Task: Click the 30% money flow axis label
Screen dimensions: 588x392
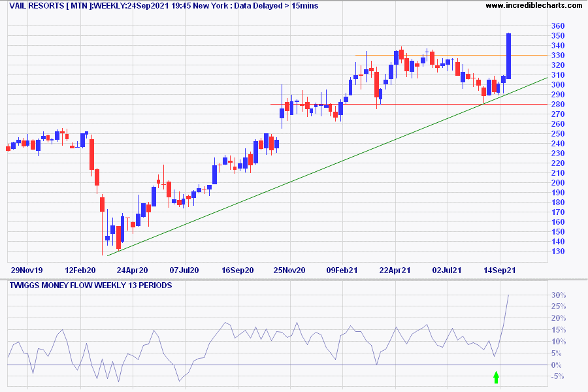Action: click(x=559, y=295)
